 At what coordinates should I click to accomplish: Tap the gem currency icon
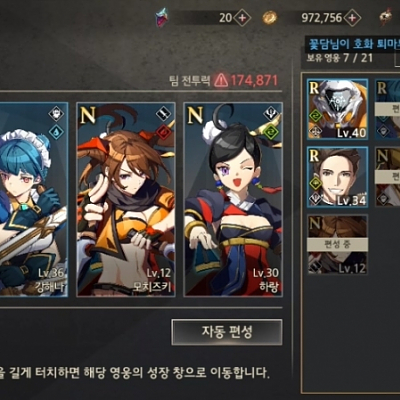[x=162, y=18]
